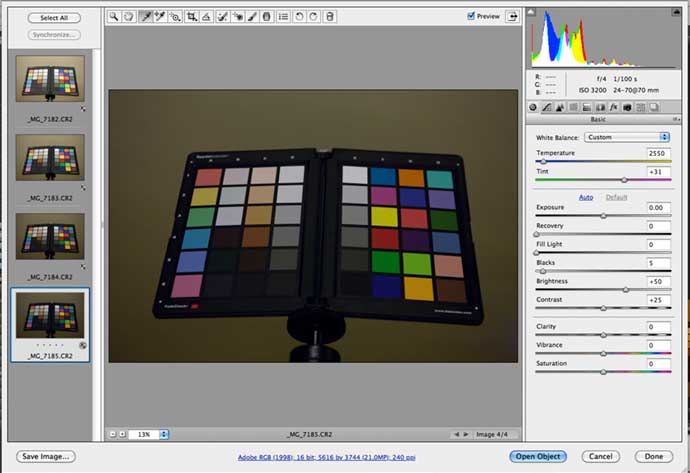Click the Auto tone link

pos(586,197)
